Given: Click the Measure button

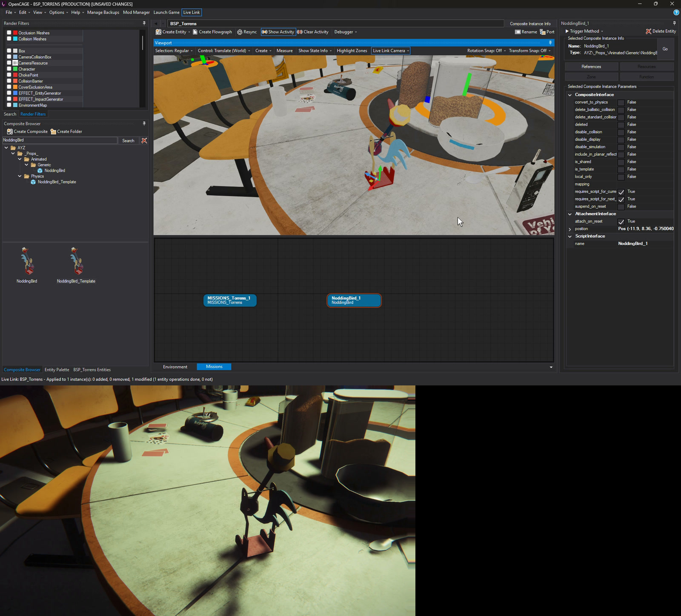Looking at the screenshot, I should (284, 51).
